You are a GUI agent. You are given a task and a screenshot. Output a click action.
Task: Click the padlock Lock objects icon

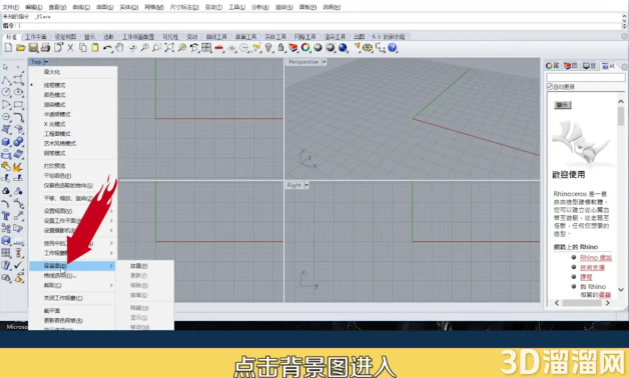281,48
